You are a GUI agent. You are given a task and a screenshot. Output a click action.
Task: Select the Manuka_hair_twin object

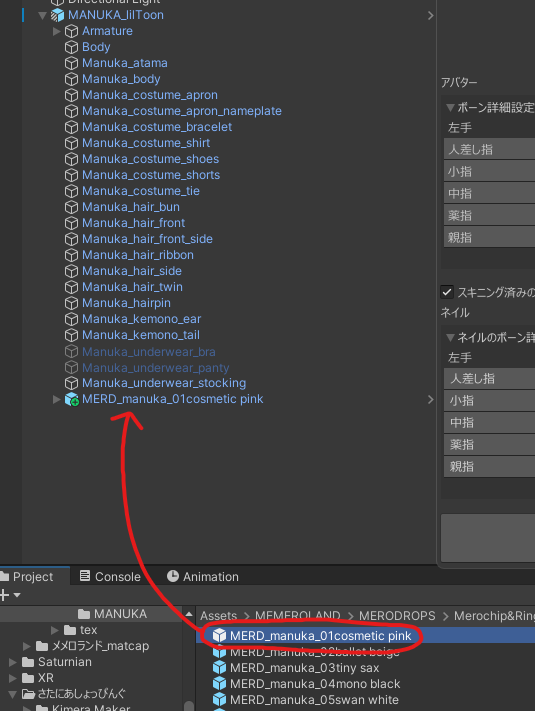[132, 287]
